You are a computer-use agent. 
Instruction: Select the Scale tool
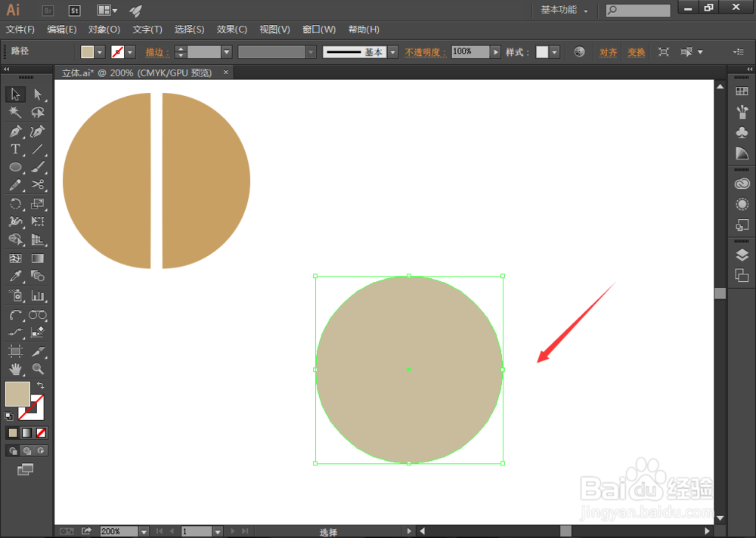click(x=38, y=203)
